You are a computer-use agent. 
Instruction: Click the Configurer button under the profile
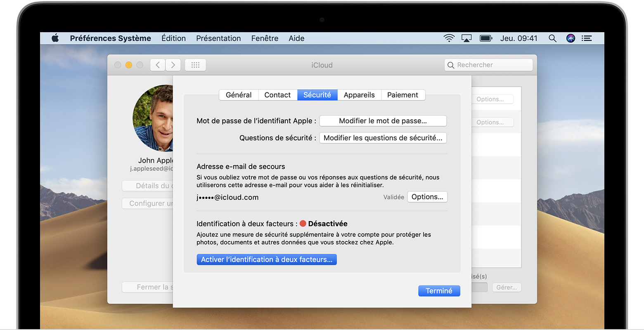tap(148, 203)
